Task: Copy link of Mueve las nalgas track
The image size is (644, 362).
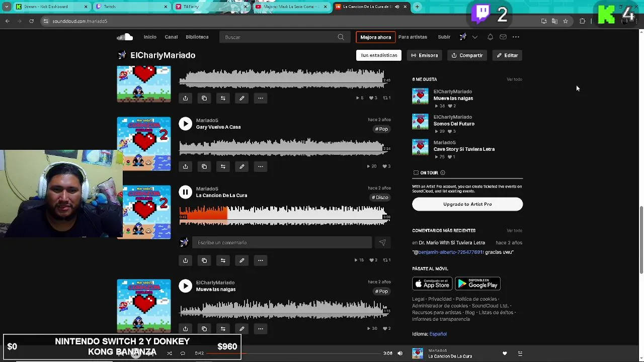Action: [x=204, y=329]
